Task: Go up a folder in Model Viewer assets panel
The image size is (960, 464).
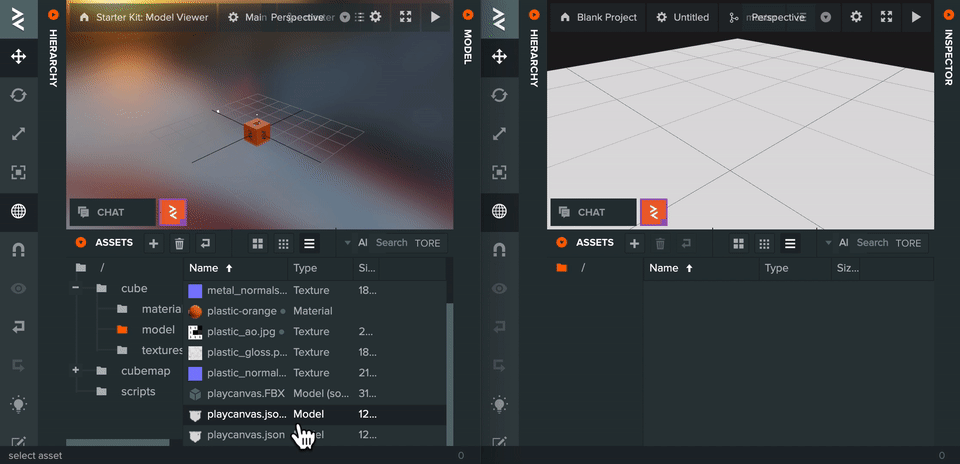Action: point(205,244)
